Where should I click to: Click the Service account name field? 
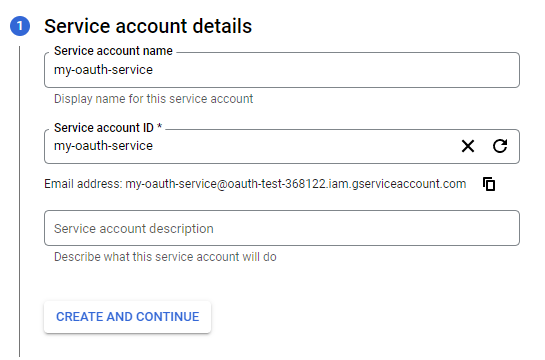282,70
